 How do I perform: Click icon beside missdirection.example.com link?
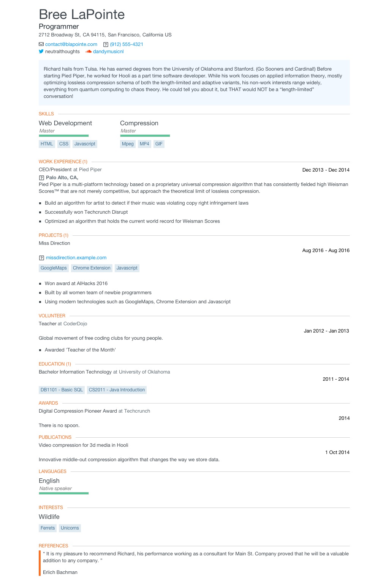[x=41, y=258]
